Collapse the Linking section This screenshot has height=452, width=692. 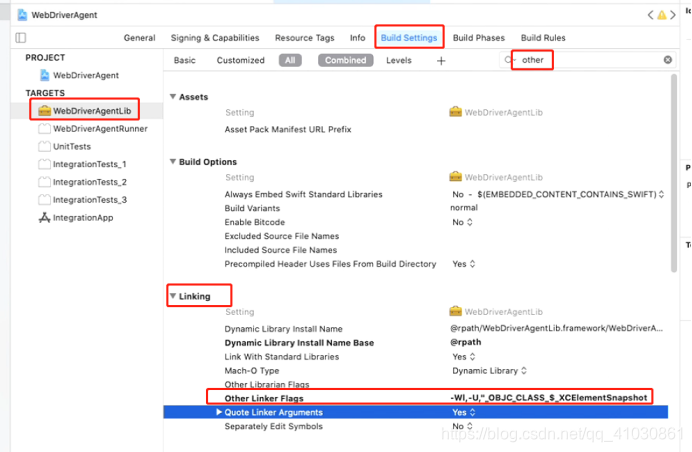(x=173, y=296)
